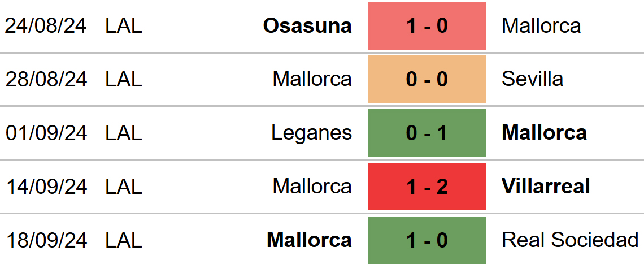Open the Mallorca vs Real Sociedad 1 - 0 score
Image resolution: width=644 pixels, height=264 pixels.
click(x=427, y=240)
